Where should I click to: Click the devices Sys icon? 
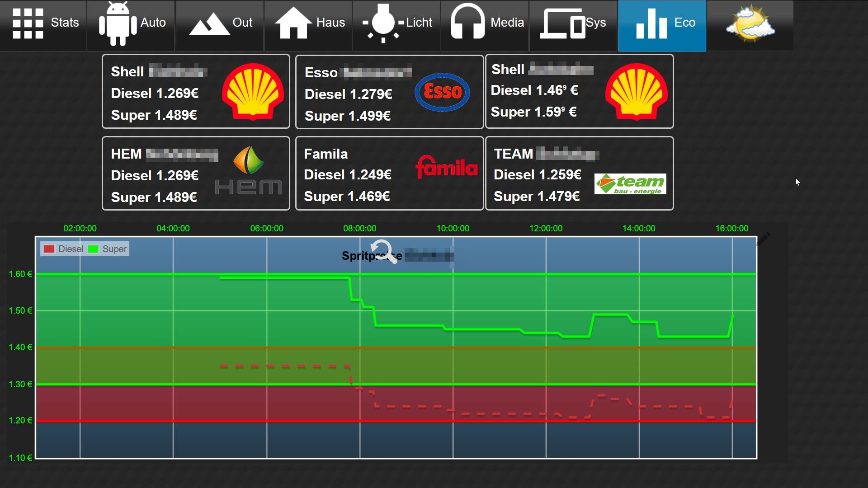pyautogui.click(x=564, y=23)
